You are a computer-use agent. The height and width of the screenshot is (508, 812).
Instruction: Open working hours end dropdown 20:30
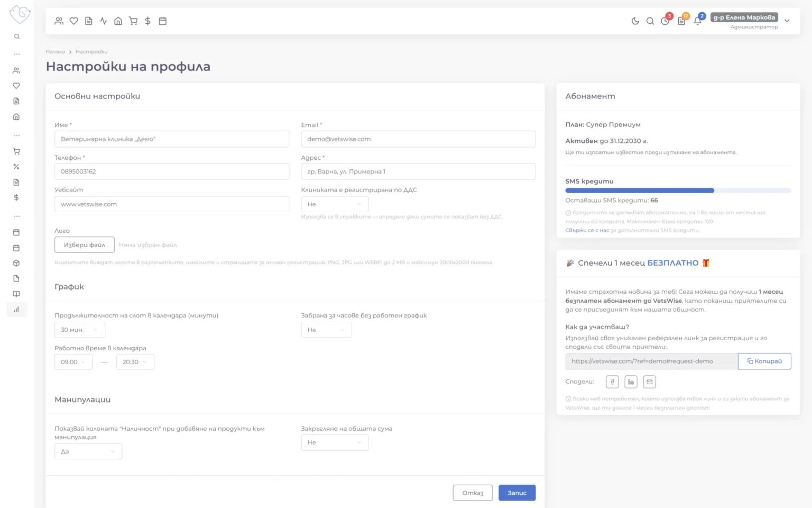(135, 362)
